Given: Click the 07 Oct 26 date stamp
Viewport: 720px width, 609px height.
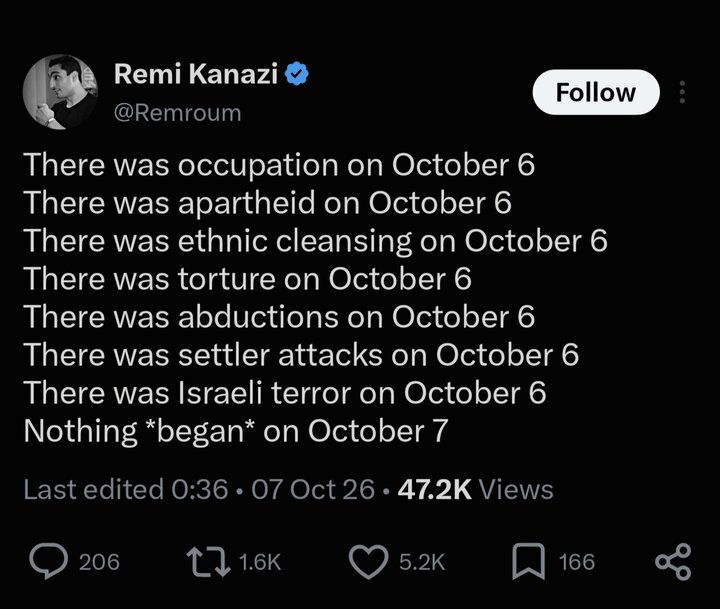Looking at the screenshot, I should (x=313, y=489).
